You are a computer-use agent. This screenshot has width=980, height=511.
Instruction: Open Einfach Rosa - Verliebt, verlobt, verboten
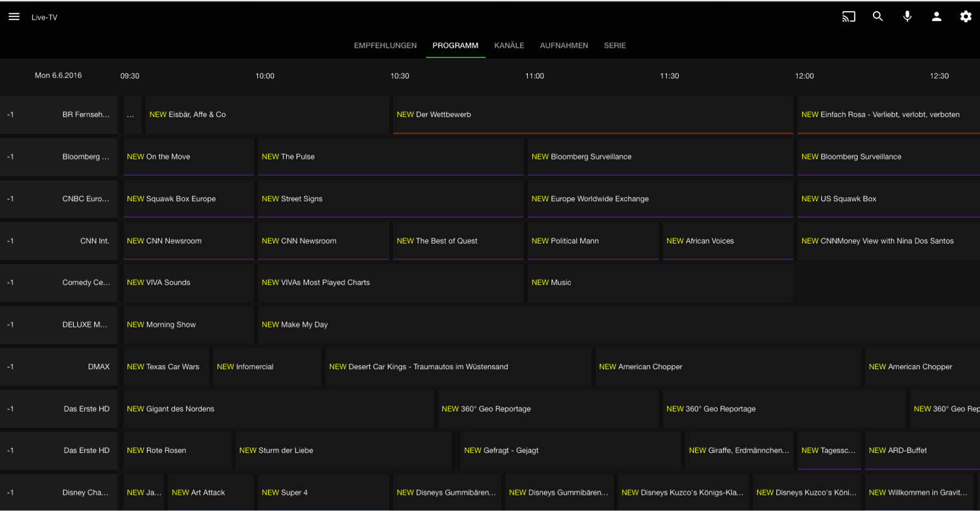pos(889,115)
